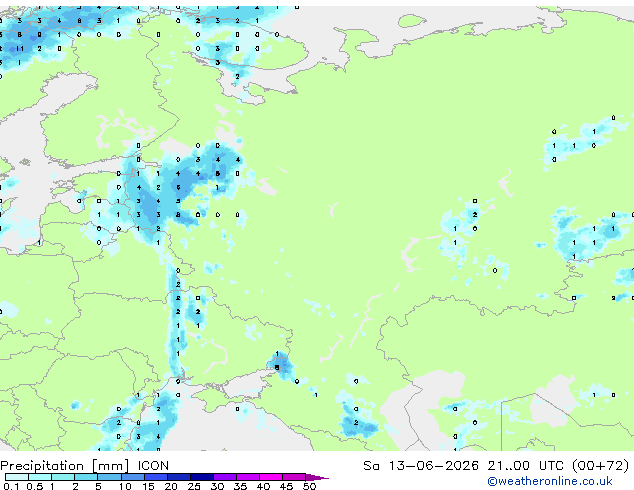Select the "(00+72)" forecast offset text
Viewport: 634px width, 490px height.
[600, 466]
